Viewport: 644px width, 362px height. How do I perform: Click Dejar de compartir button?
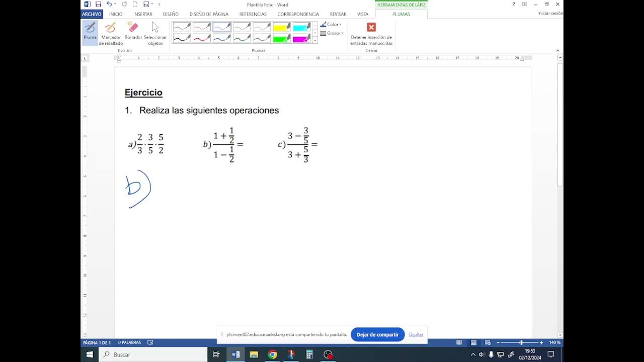(377, 334)
